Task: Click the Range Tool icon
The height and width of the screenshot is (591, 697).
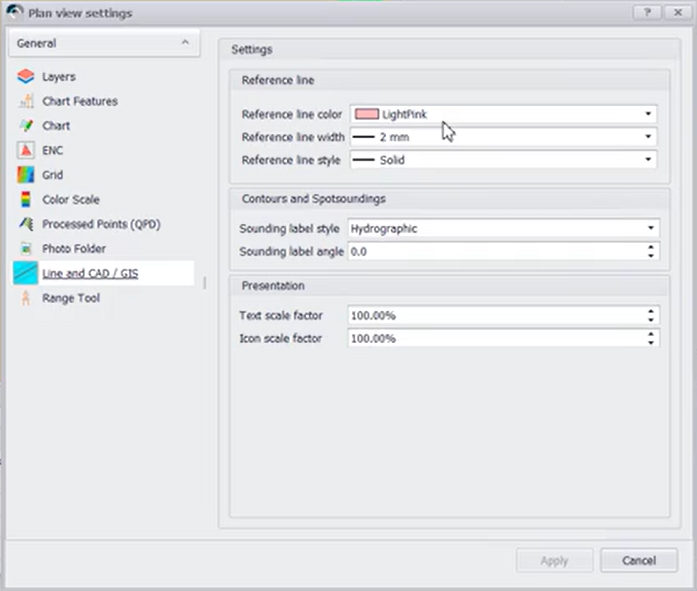Action: pos(26,298)
